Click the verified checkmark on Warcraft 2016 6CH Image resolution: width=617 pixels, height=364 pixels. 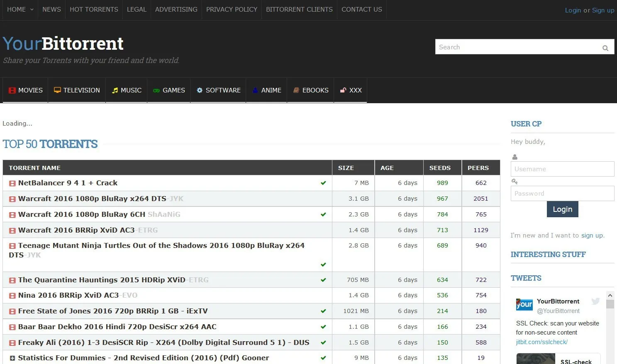click(323, 214)
